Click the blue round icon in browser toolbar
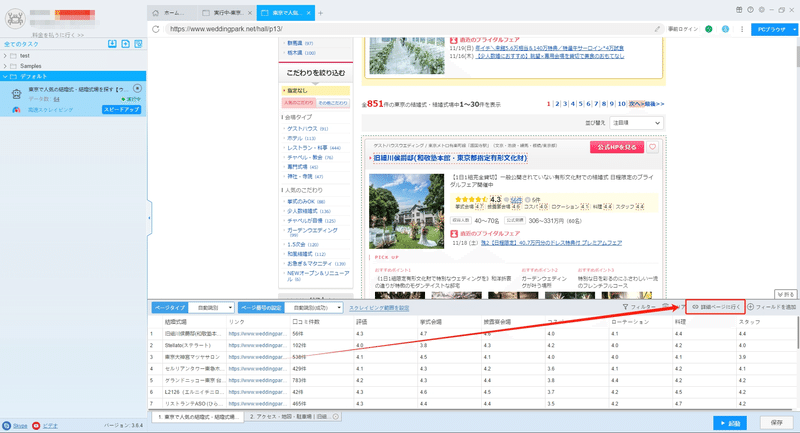This screenshot has height=433, width=800. pos(725,29)
